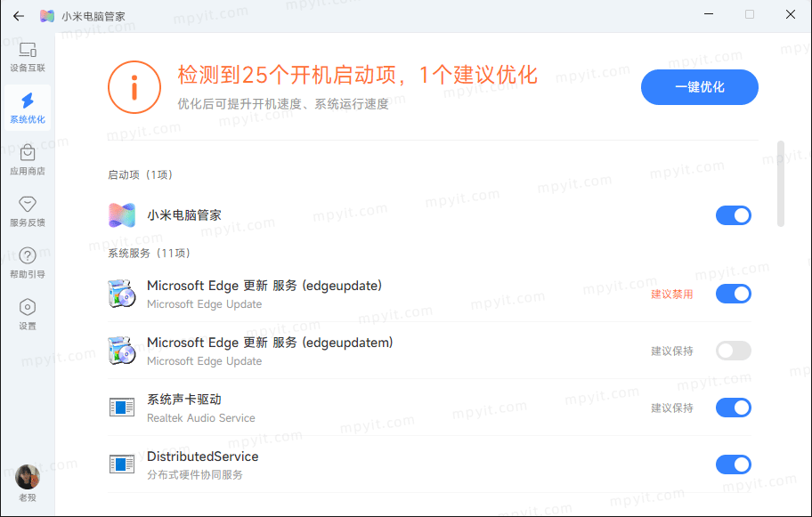Click the back arrow in title bar

pyautogui.click(x=19, y=16)
